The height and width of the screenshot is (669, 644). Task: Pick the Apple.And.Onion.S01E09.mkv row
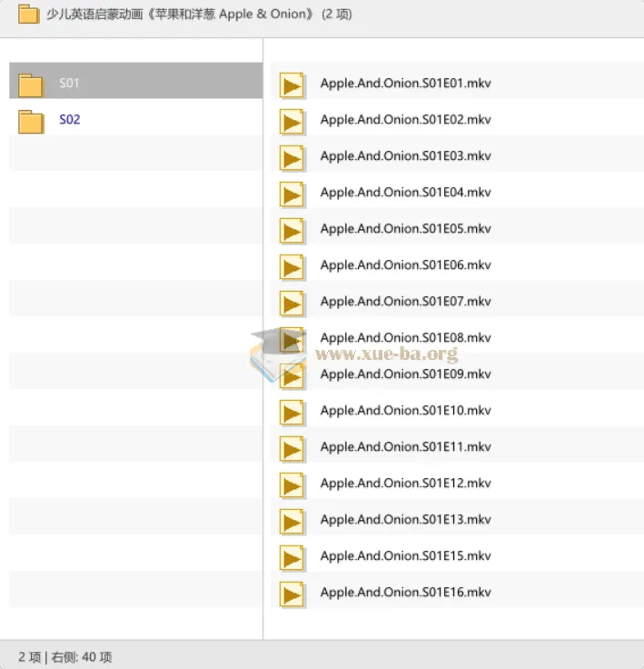click(457, 374)
